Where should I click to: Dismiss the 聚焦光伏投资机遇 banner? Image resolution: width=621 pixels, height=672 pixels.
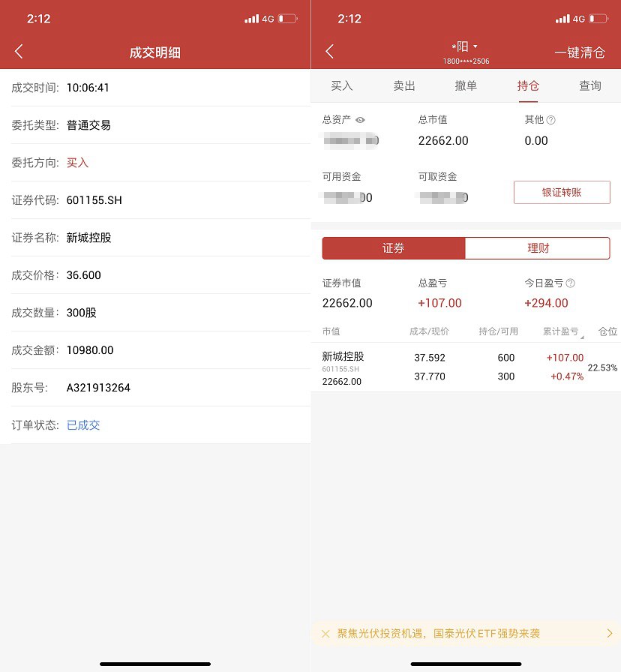pos(325,634)
